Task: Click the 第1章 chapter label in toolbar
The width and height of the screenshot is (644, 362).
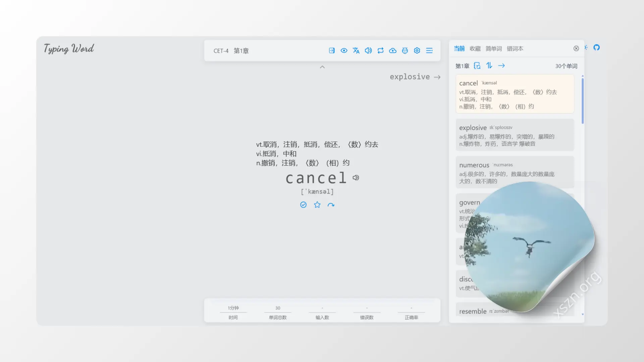Action: point(241,51)
